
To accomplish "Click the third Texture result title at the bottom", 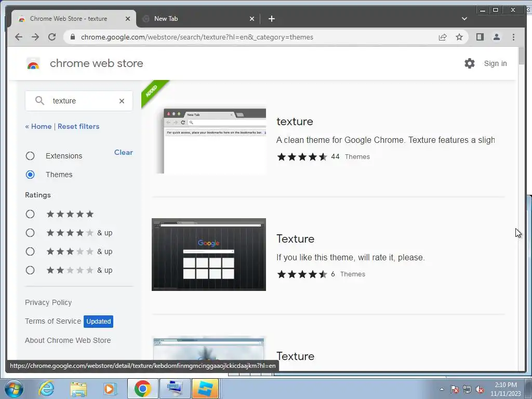I will click(x=295, y=356).
